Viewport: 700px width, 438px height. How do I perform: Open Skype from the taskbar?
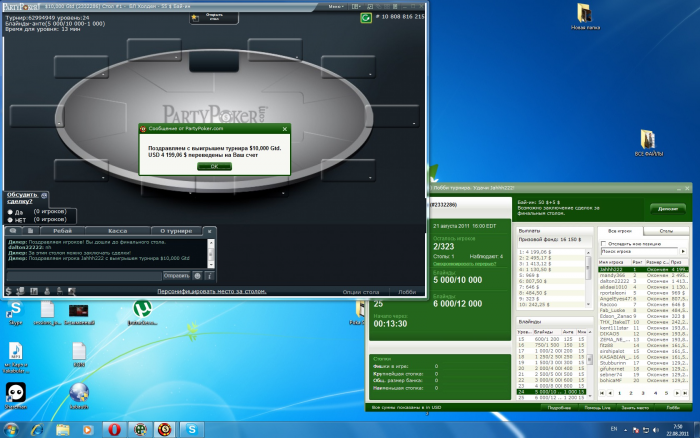pos(192,430)
